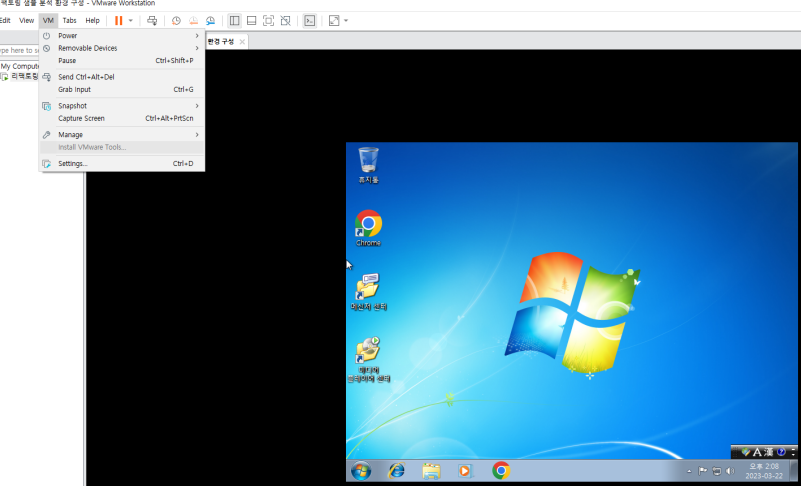Viewport: 801px width, 486px height.
Task: Expand the Manage submenu
Action: pyautogui.click(x=122, y=134)
